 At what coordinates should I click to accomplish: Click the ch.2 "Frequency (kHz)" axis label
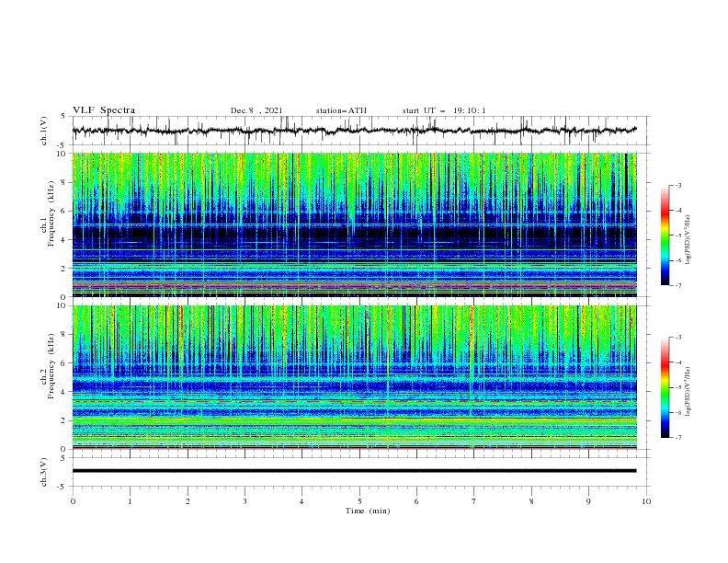[51, 364]
